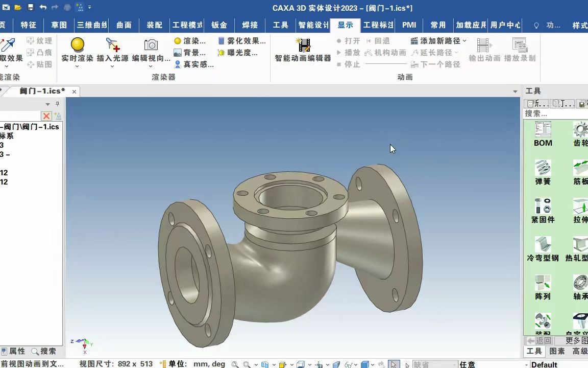The image size is (588, 368).
Task: Click the redo arrow in title bar
Action: pos(55,7)
